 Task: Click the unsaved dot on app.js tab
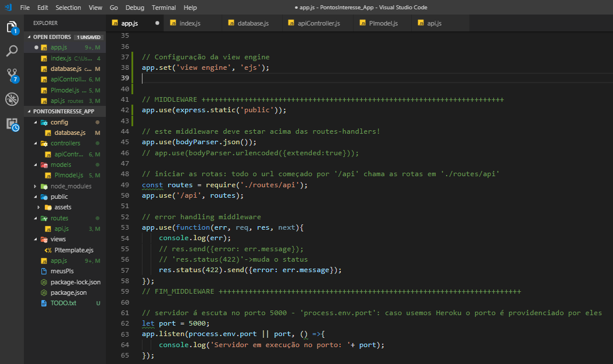pos(157,24)
